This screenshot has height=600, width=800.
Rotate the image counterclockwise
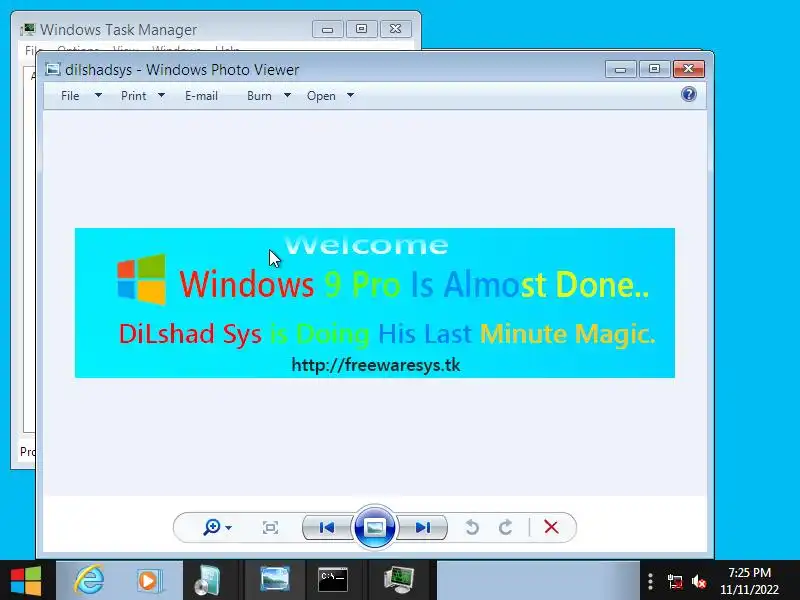(472, 527)
